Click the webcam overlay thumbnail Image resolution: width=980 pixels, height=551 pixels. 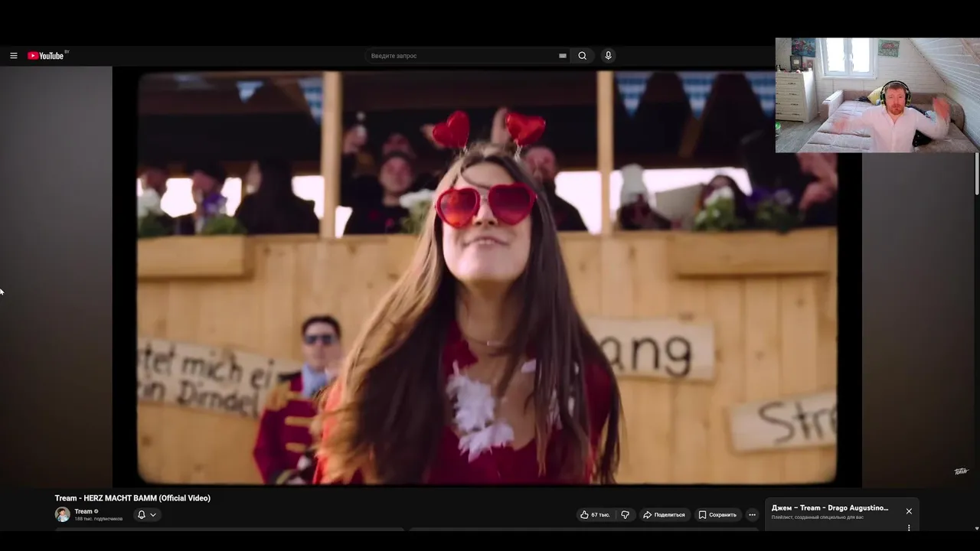(x=877, y=96)
